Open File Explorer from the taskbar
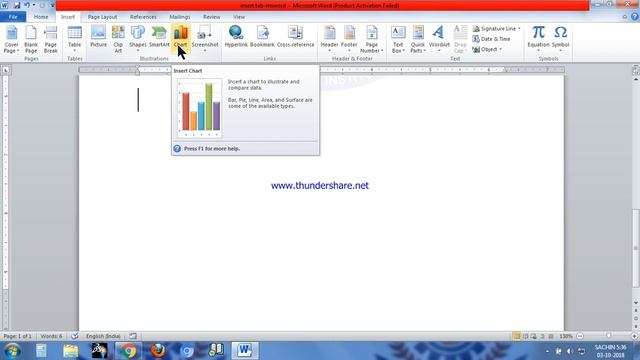The image size is (640, 360). [x=71, y=351]
